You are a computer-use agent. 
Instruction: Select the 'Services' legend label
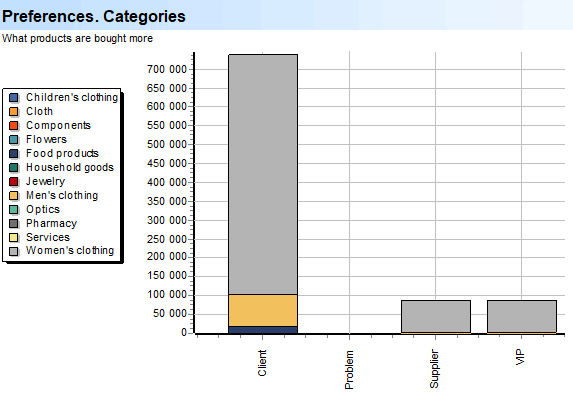pos(48,237)
